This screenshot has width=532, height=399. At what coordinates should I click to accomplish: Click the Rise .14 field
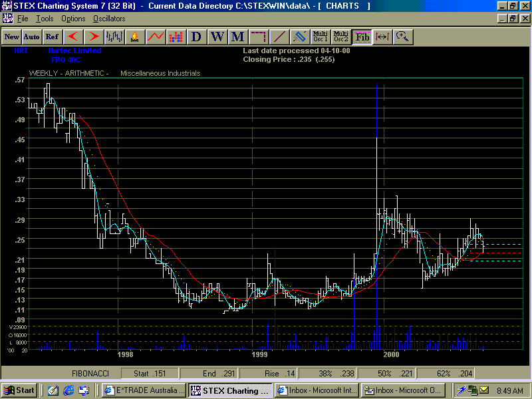pos(268,374)
